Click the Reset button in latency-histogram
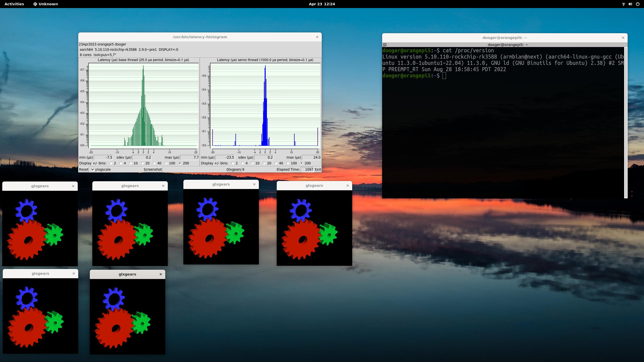 click(x=84, y=169)
